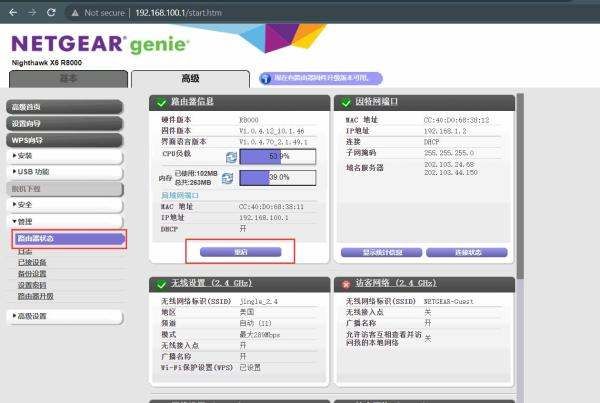Refresh the CPU负载 usage reading
The width and height of the screenshot is (600, 403).
click(x=231, y=157)
